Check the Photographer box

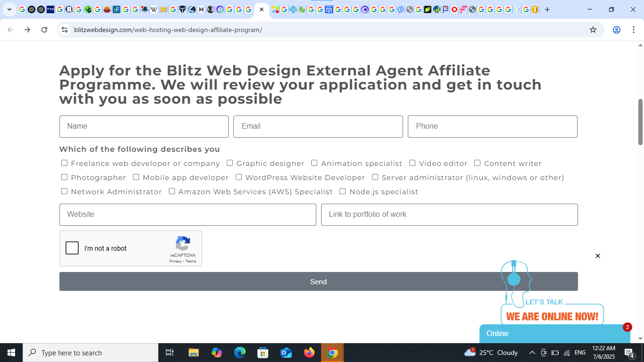[x=64, y=177]
